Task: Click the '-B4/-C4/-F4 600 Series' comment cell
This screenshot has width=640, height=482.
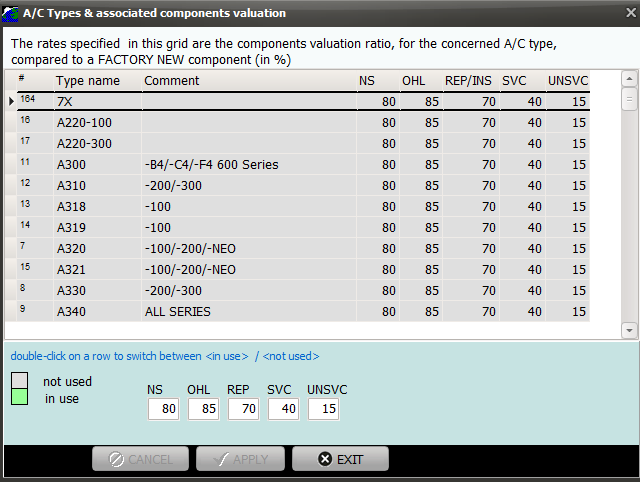Action: pyautogui.click(x=249, y=164)
